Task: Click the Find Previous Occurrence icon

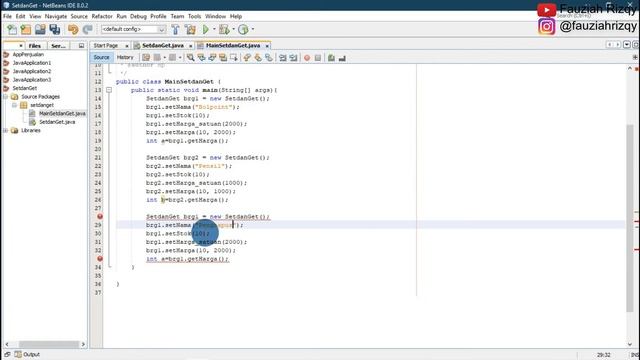Action: 201,58
